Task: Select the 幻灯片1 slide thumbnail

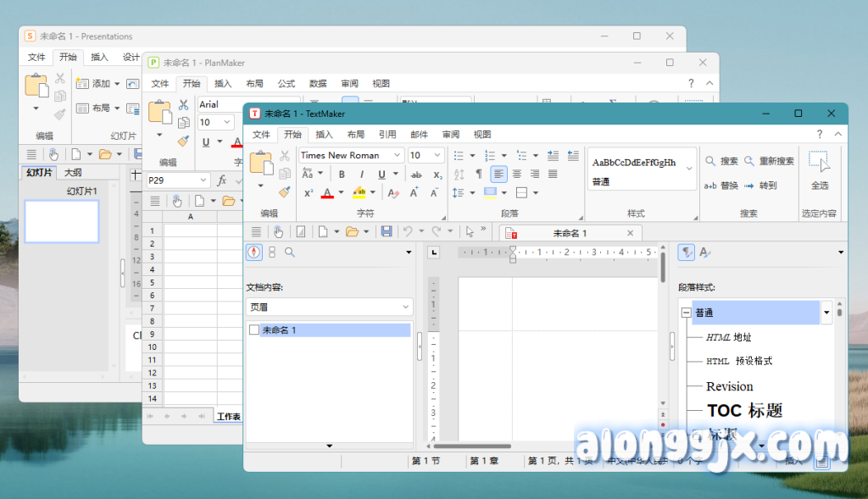Action: [x=61, y=221]
